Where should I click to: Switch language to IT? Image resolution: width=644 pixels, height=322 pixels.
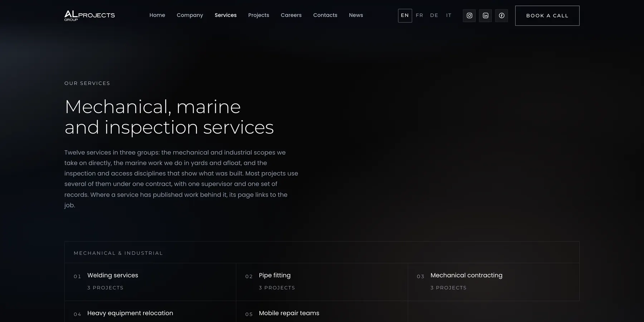(x=449, y=15)
